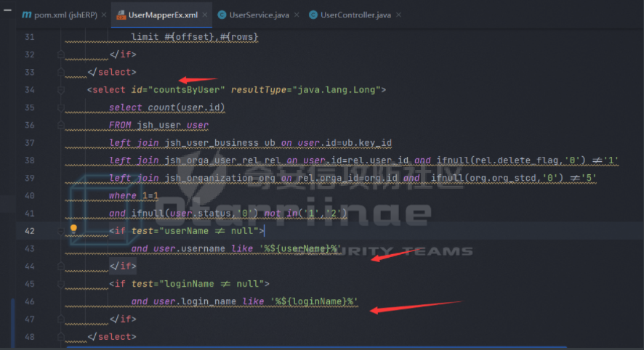Click the "FROM jsh_user user" line
The height and width of the screenshot is (350, 644).
pos(158,125)
